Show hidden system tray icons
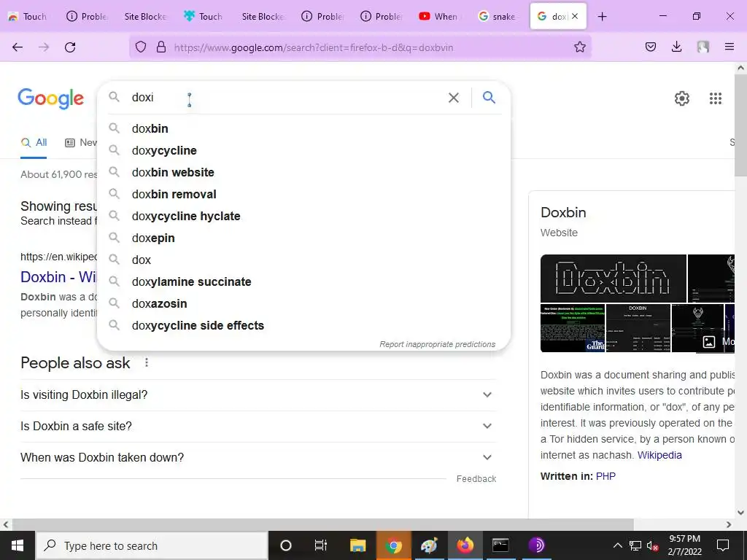747x560 pixels. tap(617, 545)
